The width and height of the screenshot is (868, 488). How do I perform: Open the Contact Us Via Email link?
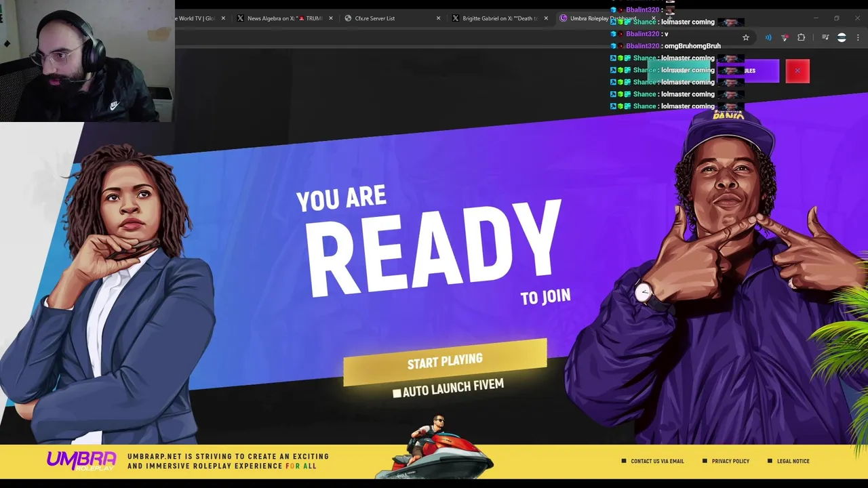657,461
